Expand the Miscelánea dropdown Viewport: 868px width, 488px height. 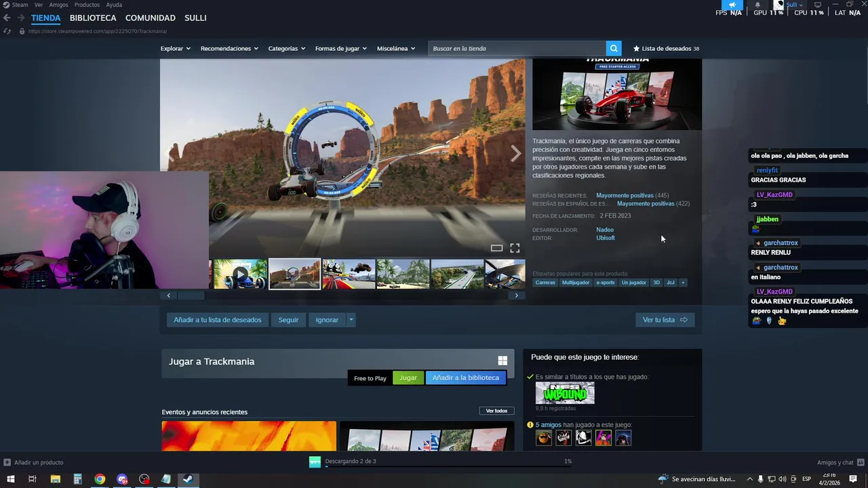[x=396, y=48]
